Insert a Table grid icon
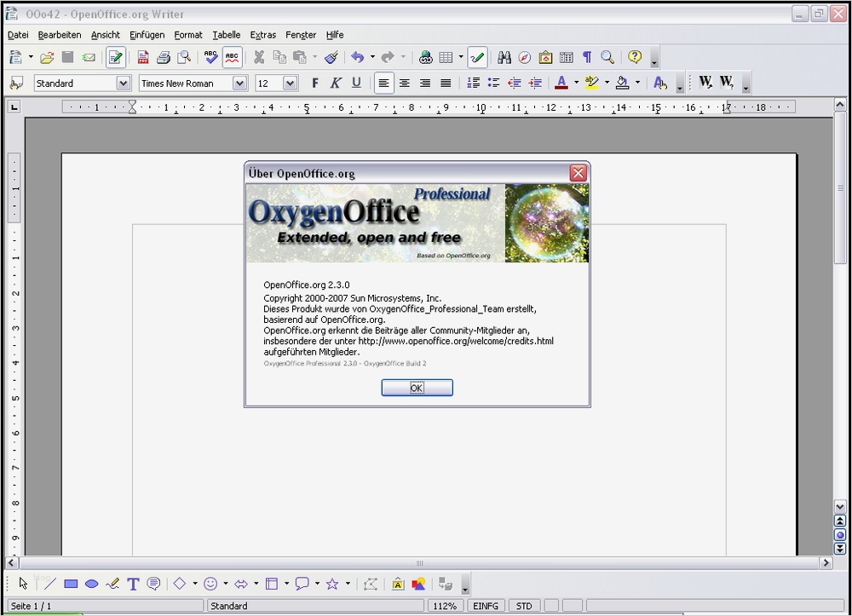 tap(446, 57)
